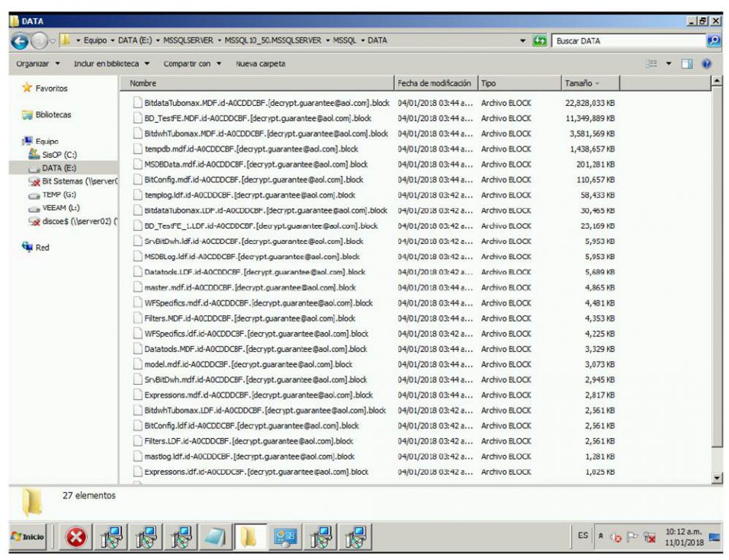Image resolution: width=729 pixels, height=560 pixels.
Task: Open the Compartir con menu
Action: point(192,63)
